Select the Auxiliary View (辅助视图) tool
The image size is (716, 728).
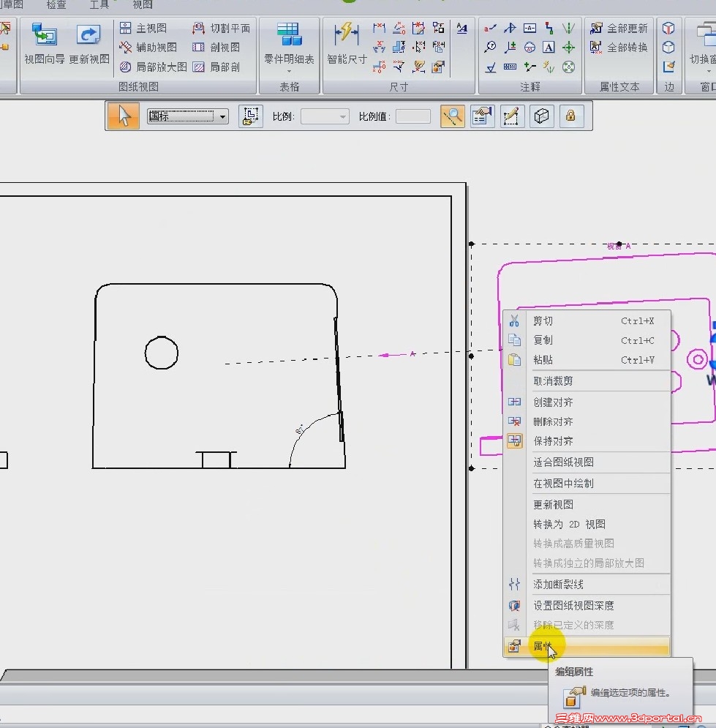[x=148, y=48]
